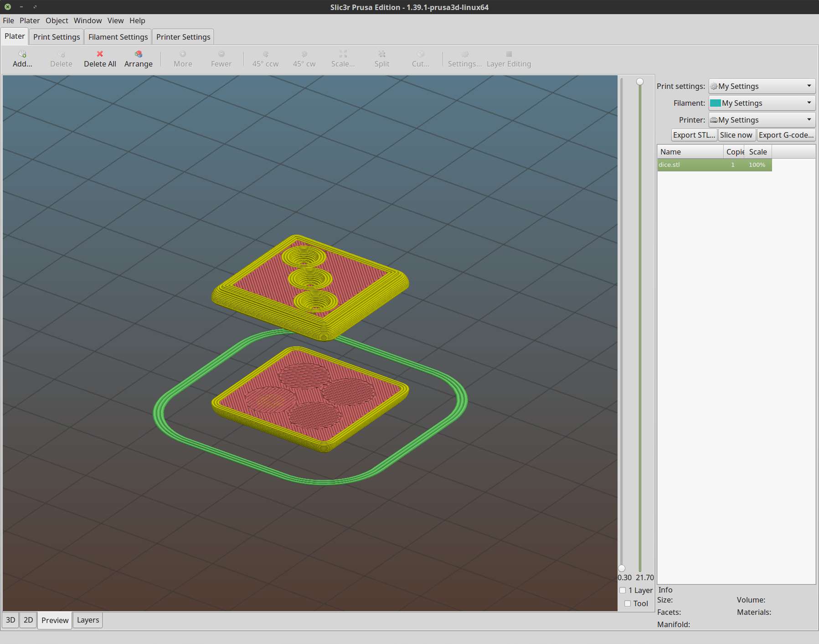Click the Layer Editing toolbar icon
Image resolution: width=819 pixels, height=644 pixels.
tap(509, 54)
